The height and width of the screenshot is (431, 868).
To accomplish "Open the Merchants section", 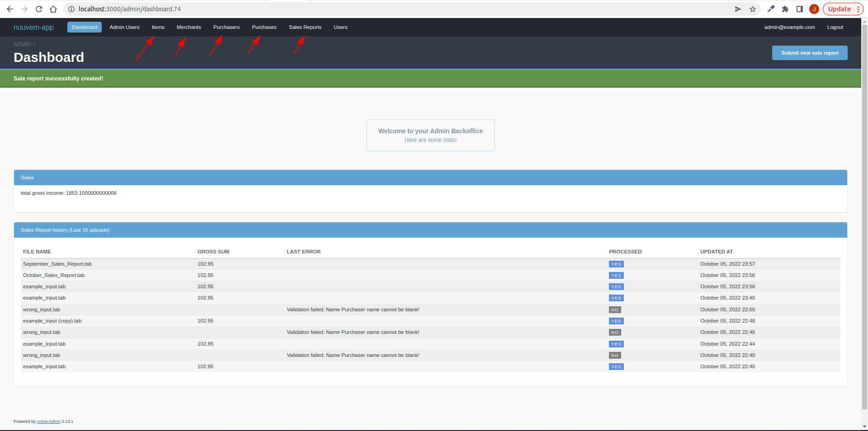I will click(189, 27).
